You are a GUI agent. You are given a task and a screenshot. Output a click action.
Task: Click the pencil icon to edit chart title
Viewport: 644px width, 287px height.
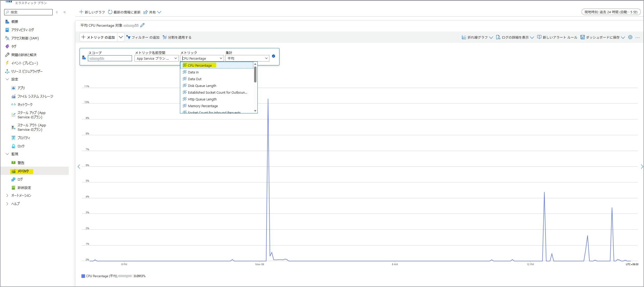(142, 25)
